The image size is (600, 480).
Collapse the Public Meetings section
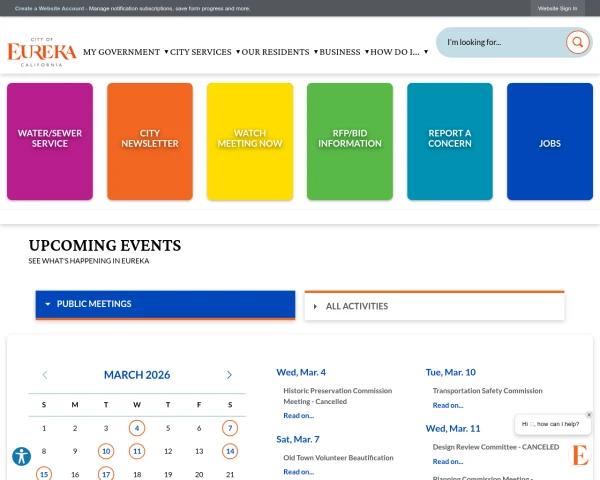pos(165,304)
